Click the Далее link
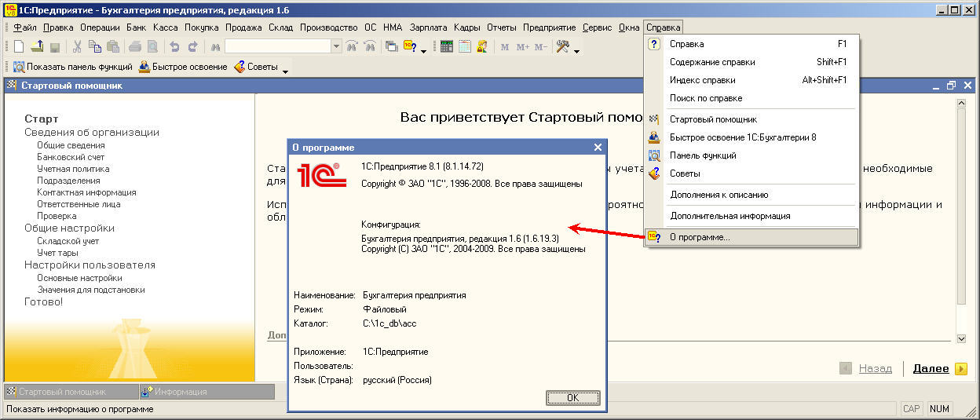Viewport: 980px width, 420px height. (x=931, y=368)
